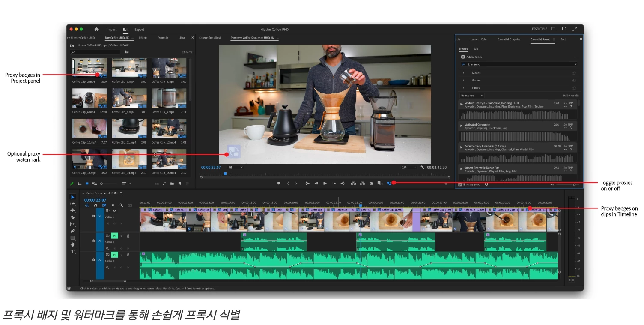Image resolution: width=644 pixels, height=325 pixels.
Task: Switch to the Source: (no clips) tab
Action: pyautogui.click(x=210, y=38)
